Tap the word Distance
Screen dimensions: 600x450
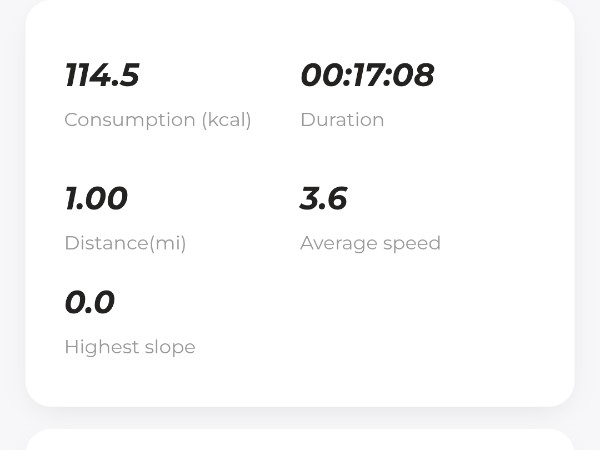[106, 243]
